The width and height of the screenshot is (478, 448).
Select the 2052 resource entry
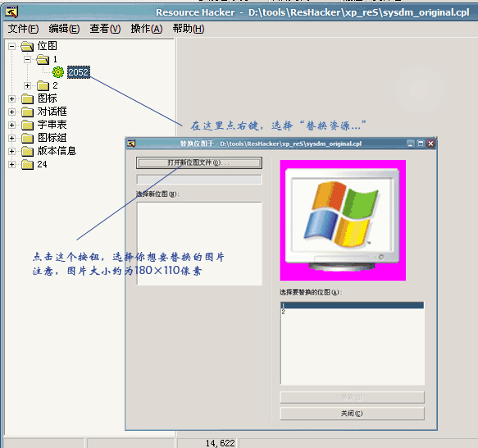79,72
